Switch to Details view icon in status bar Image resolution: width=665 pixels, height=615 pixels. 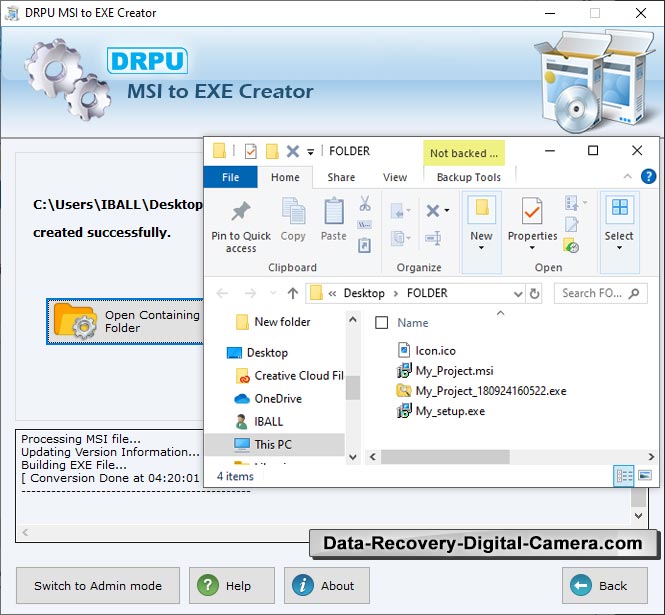[624, 475]
